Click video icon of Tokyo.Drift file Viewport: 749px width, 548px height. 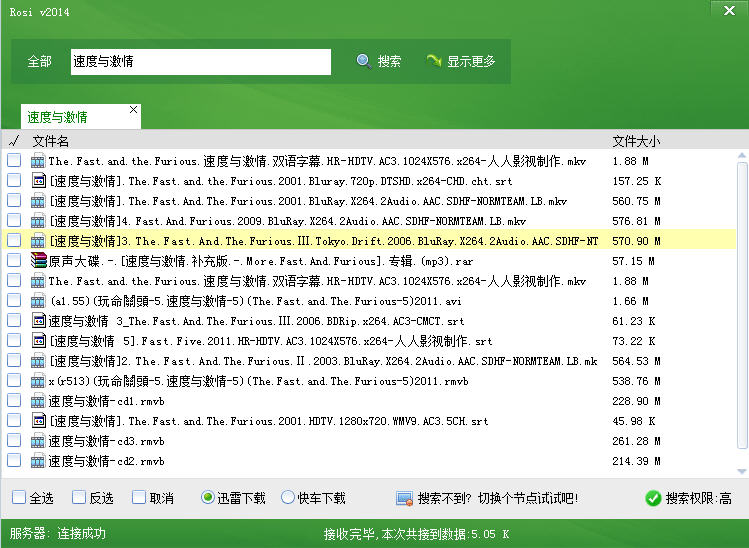38,241
